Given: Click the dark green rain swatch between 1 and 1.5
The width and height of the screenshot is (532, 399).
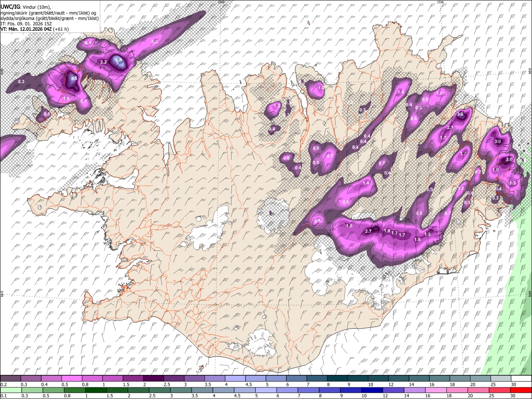Looking at the screenshot, I should 96,390.
